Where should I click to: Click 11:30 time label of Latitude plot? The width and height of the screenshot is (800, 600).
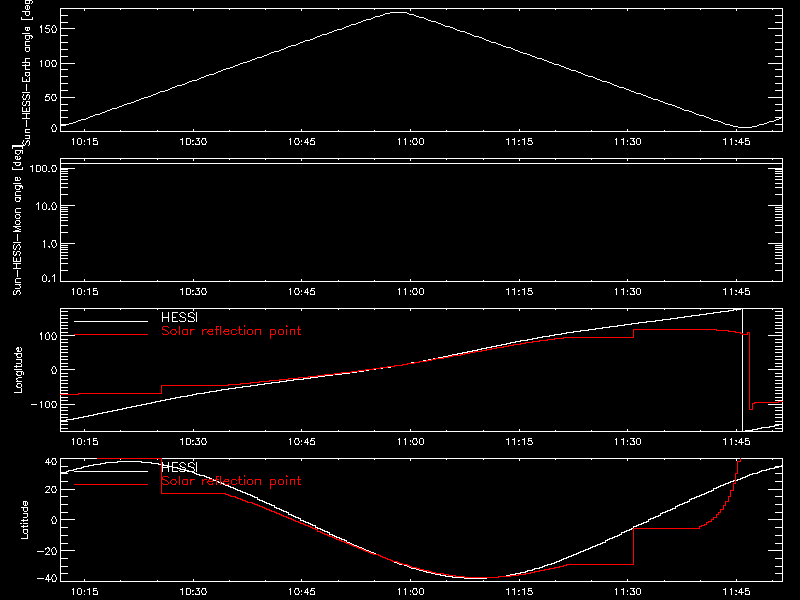(628, 592)
